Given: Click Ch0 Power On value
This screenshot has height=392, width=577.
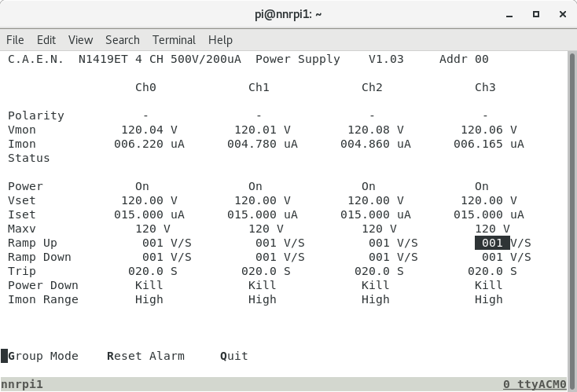Looking at the screenshot, I should point(142,186).
